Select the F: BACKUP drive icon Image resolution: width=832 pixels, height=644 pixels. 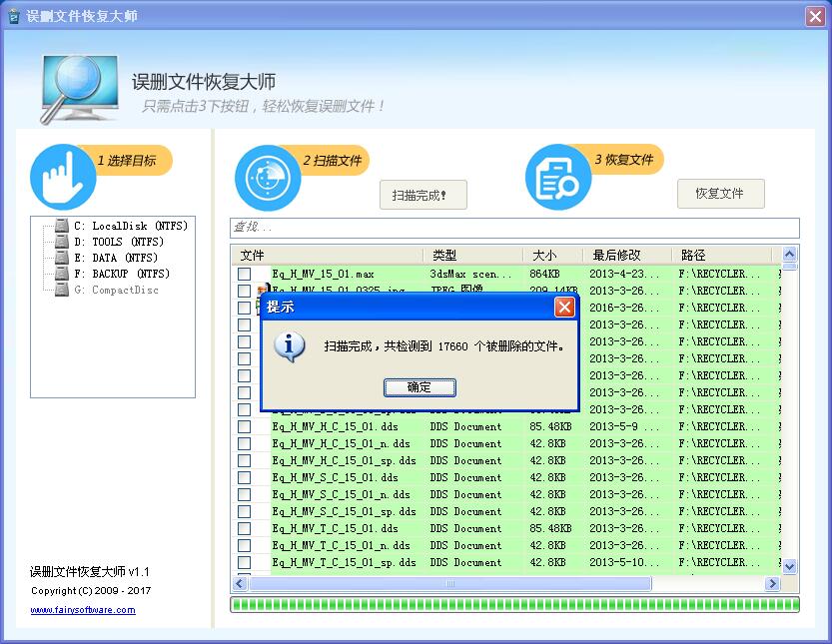62,274
